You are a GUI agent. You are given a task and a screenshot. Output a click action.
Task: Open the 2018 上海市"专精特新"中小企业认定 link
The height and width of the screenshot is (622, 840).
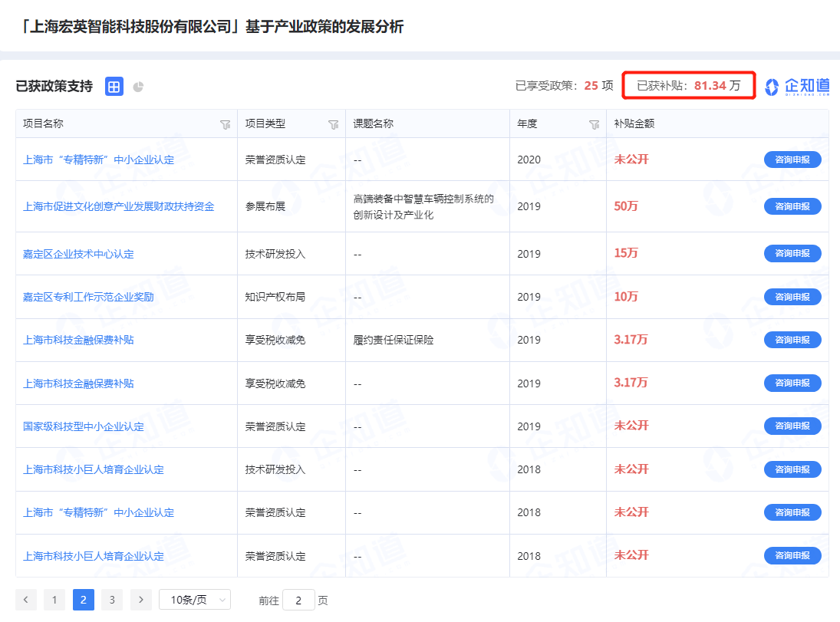pos(98,512)
